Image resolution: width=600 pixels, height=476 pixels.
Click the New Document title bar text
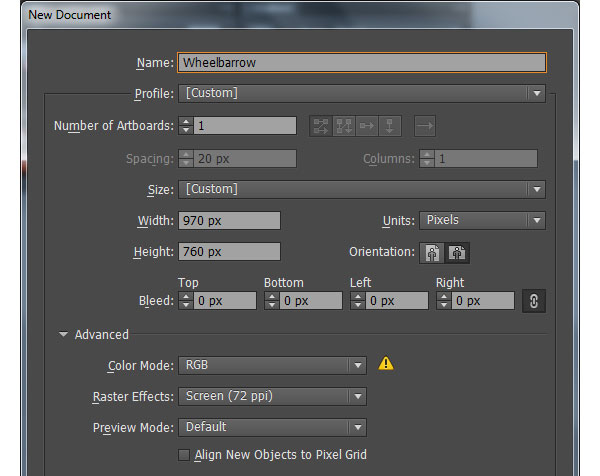(x=69, y=15)
